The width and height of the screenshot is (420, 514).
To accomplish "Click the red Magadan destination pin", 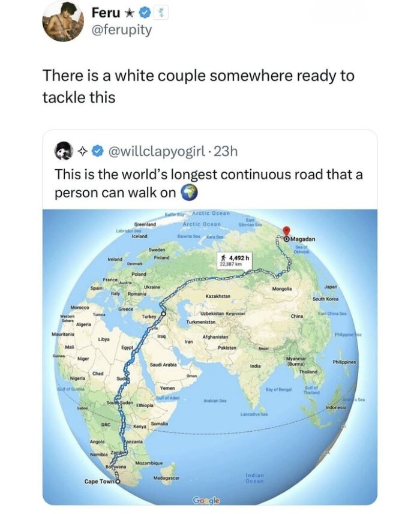I will coord(287,232).
